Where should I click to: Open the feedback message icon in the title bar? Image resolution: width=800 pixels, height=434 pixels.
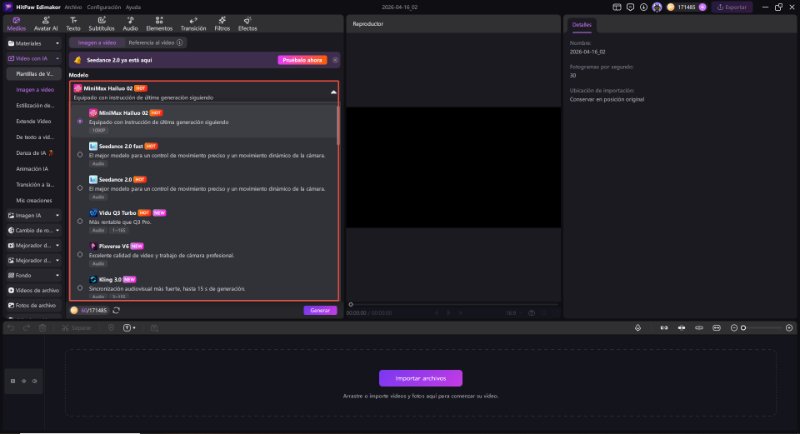click(x=630, y=7)
